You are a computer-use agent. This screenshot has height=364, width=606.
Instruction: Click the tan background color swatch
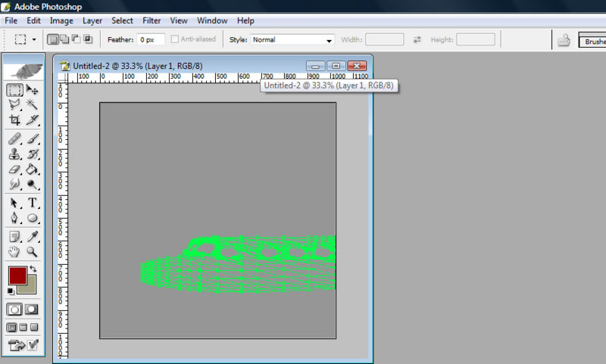tap(31, 289)
